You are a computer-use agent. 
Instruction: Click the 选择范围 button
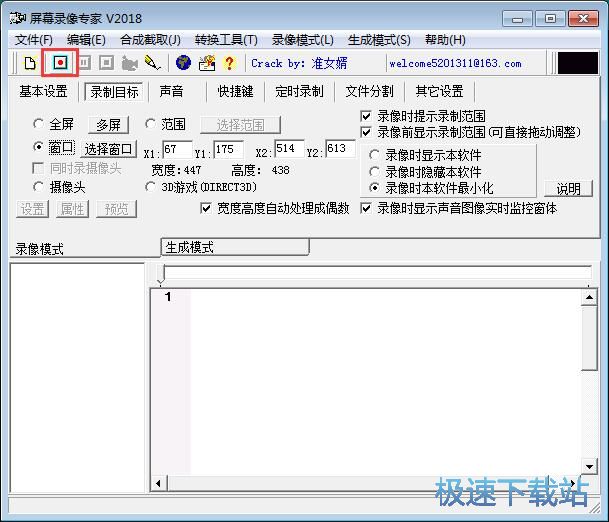(x=240, y=125)
